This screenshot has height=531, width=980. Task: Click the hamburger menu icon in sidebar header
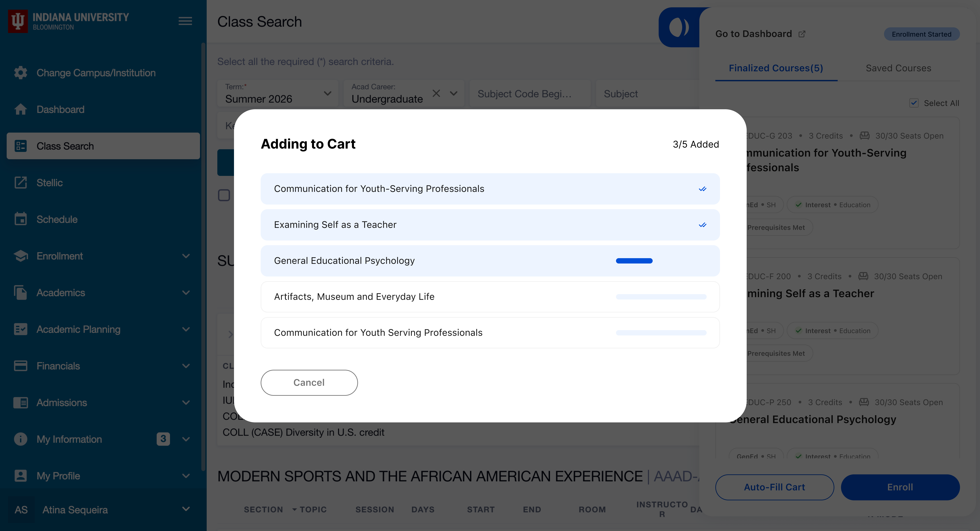[x=185, y=21]
